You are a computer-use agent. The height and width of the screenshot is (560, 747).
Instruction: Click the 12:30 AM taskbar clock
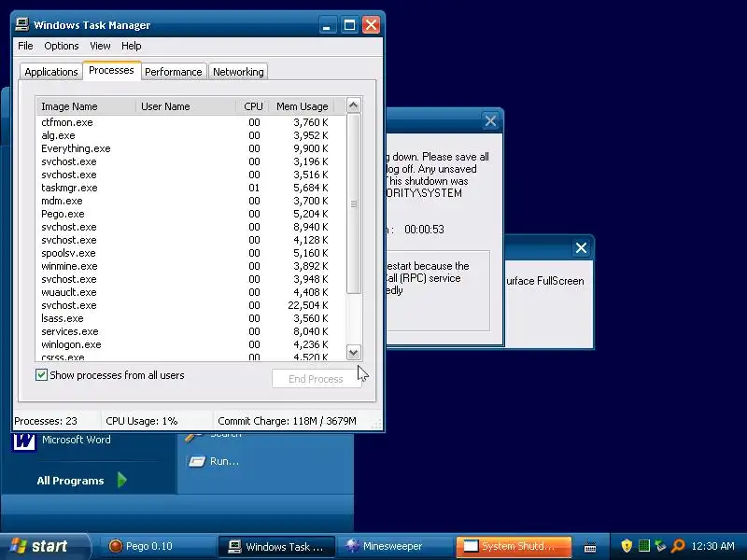[x=712, y=546]
